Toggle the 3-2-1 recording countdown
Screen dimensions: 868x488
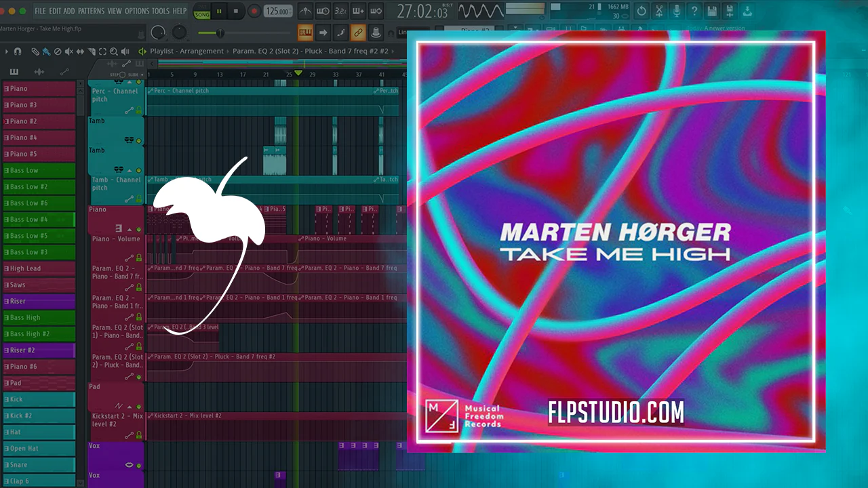point(340,11)
